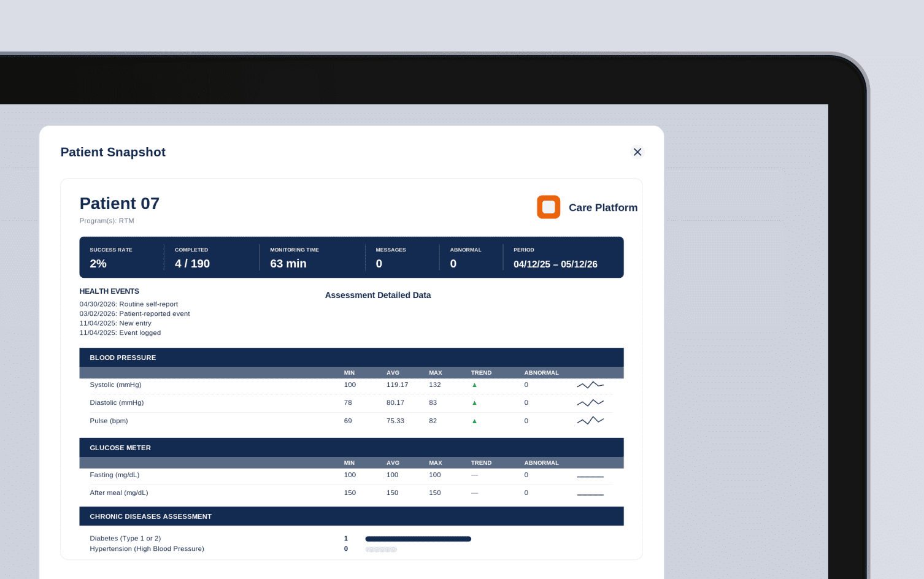This screenshot has width=924, height=579.
Task: Click the Assessment Detailed Data heading
Action: pyautogui.click(x=378, y=296)
